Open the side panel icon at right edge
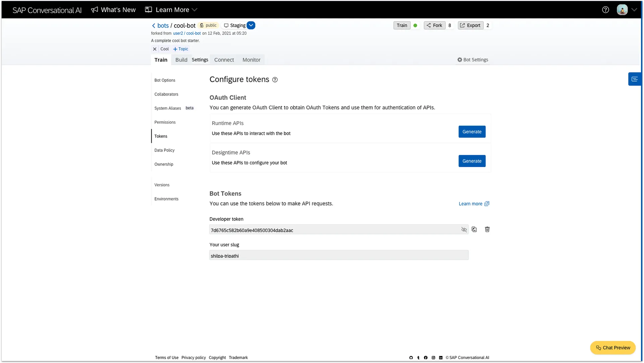644x363 pixels. pyautogui.click(x=634, y=79)
